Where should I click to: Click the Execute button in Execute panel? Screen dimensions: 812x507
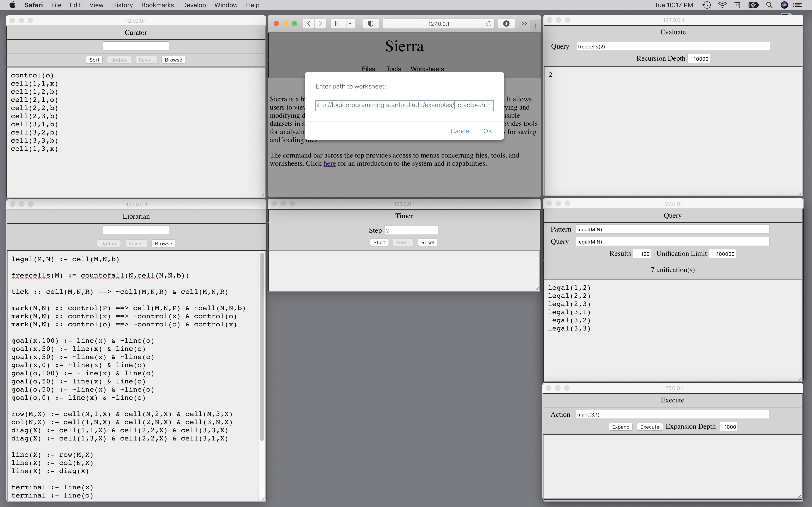pos(649,427)
